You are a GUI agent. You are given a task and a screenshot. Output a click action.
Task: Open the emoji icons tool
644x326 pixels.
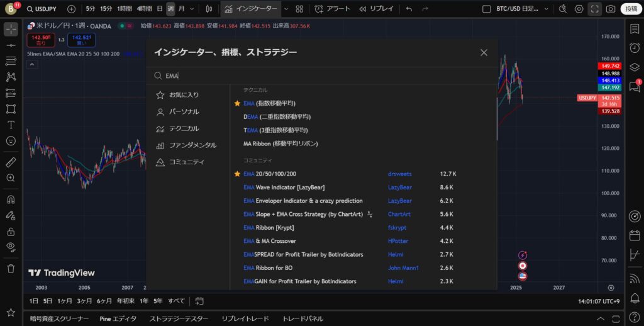[11, 141]
